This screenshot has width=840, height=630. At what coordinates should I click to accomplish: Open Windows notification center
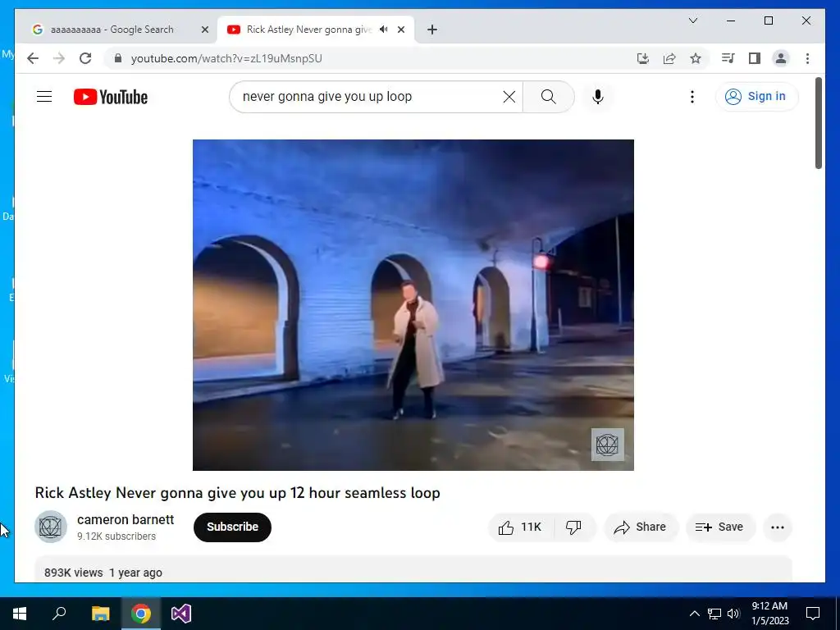click(x=813, y=614)
